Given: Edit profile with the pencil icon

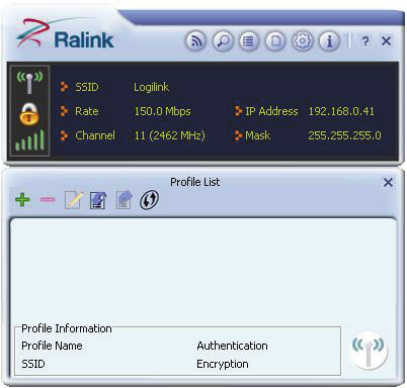Looking at the screenshot, I should (x=74, y=200).
